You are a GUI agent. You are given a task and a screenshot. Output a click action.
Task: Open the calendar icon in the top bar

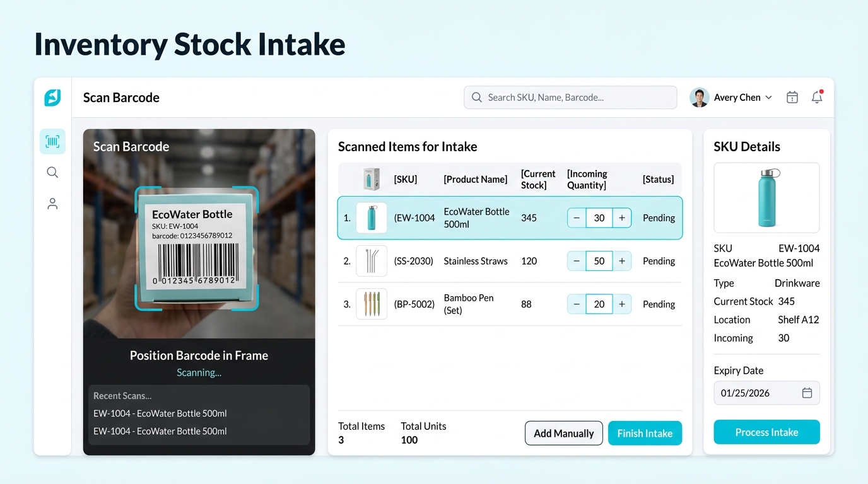point(792,98)
